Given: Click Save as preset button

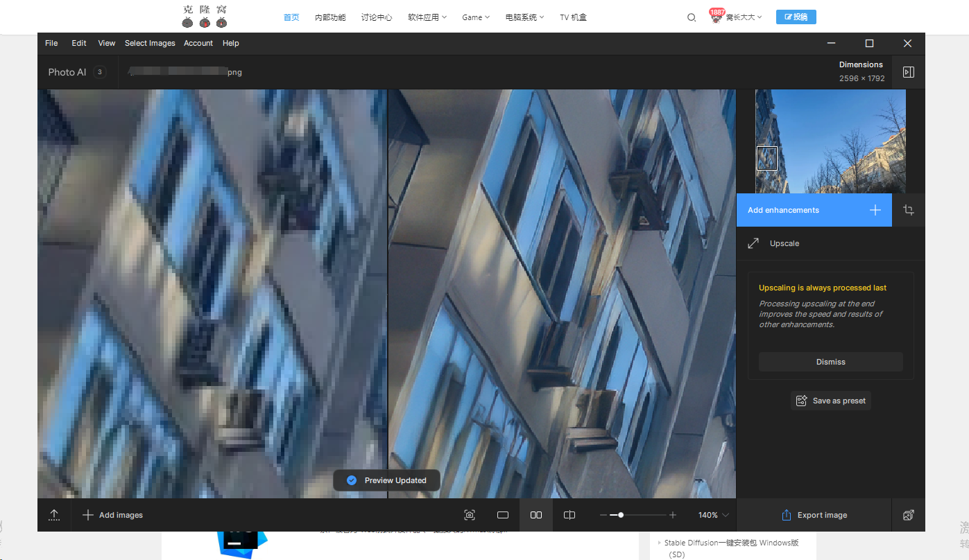Looking at the screenshot, I should [831, 401].
